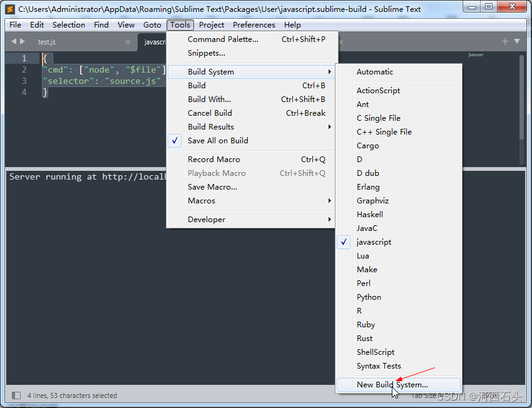Viewport: 532px width, 408px height.
Task: Select ActionScript build system
Action: pyautogui.click(x=399, y=91)
